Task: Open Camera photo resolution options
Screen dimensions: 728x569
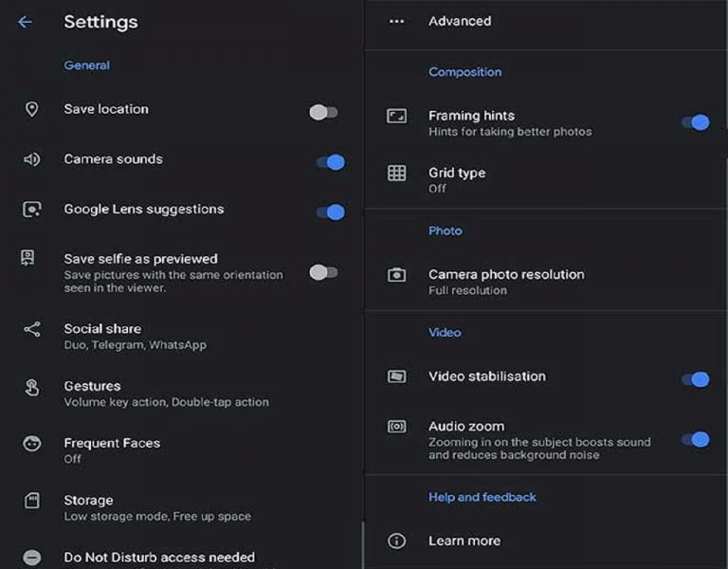Action: tap(546, 282)
